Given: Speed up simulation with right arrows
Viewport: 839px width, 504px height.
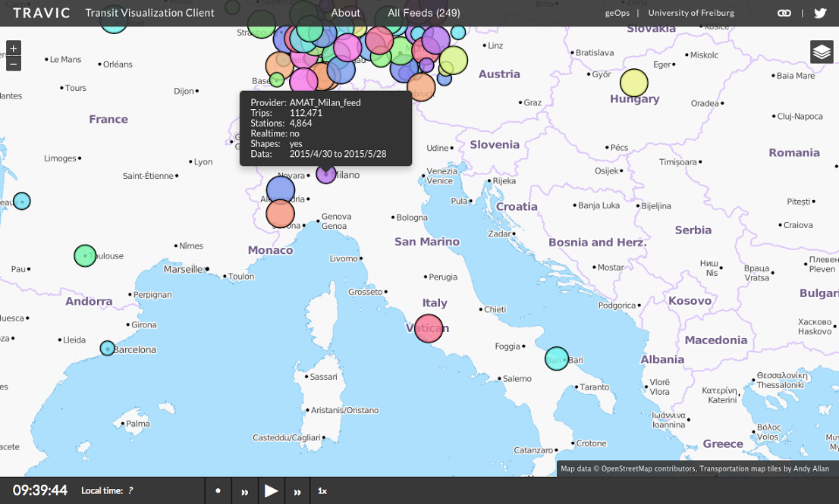Looking at the screenshot, I should [297, 491].
